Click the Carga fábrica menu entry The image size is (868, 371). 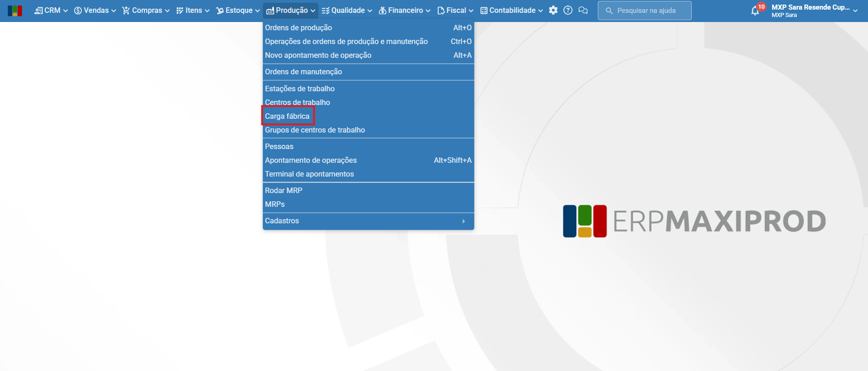tap(368, 116)
